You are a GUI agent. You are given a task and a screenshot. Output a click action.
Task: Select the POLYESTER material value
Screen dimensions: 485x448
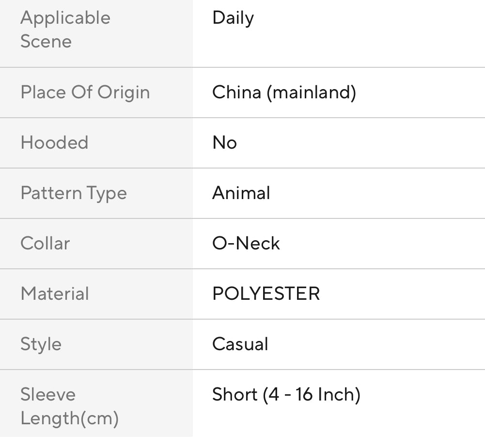pyautogui.click(x=266, y=294)
